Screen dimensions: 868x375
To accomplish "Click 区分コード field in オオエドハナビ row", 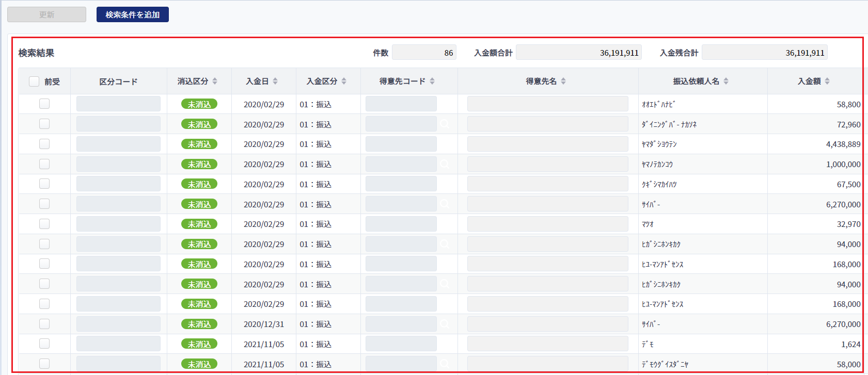I will tap(118, 104).
